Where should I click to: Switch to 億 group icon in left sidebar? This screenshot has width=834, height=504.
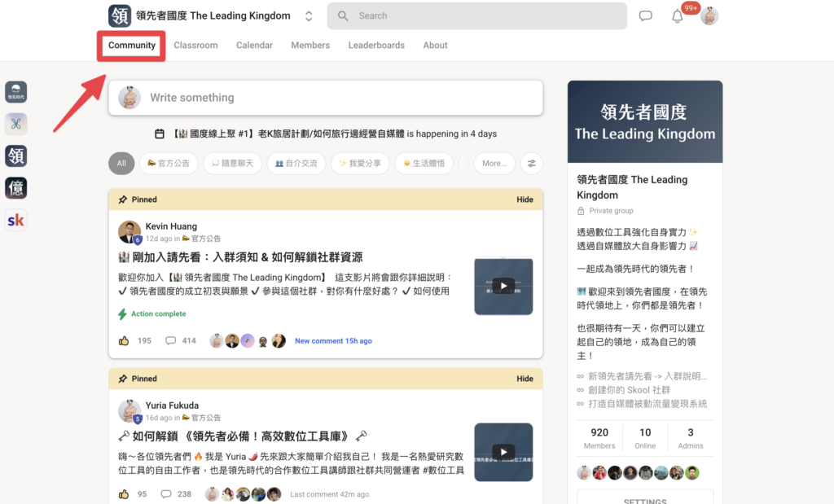coord(16,187)
